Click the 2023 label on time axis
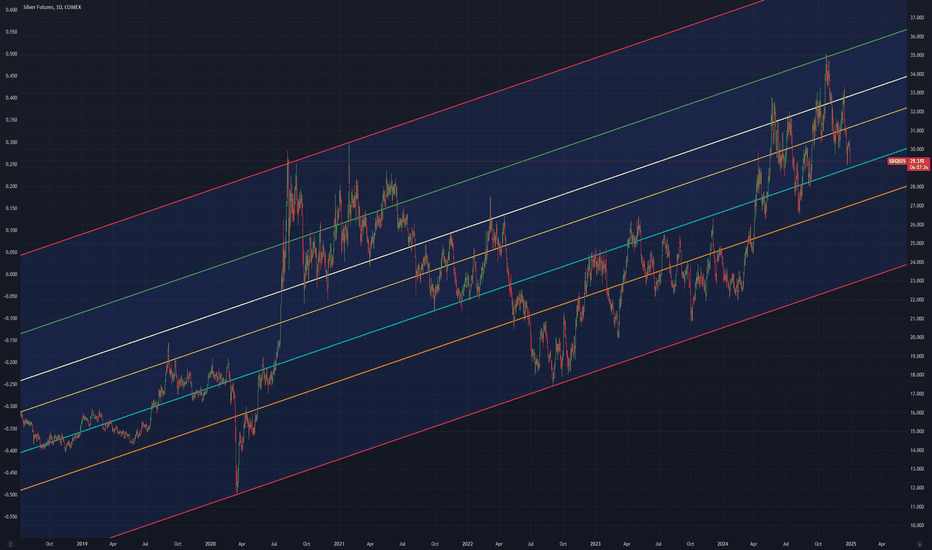Viewport: 932px width, 550px height. pos(595,543)
